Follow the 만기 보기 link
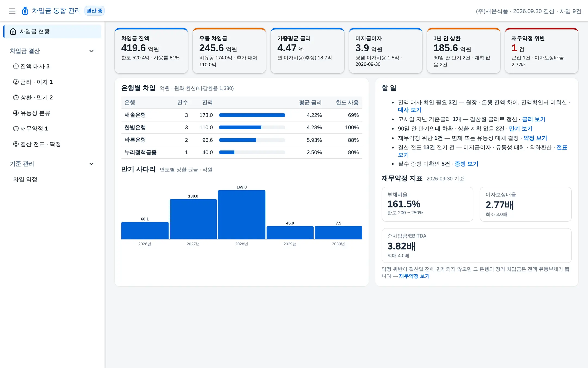588x368 pixels. (521, 129)
